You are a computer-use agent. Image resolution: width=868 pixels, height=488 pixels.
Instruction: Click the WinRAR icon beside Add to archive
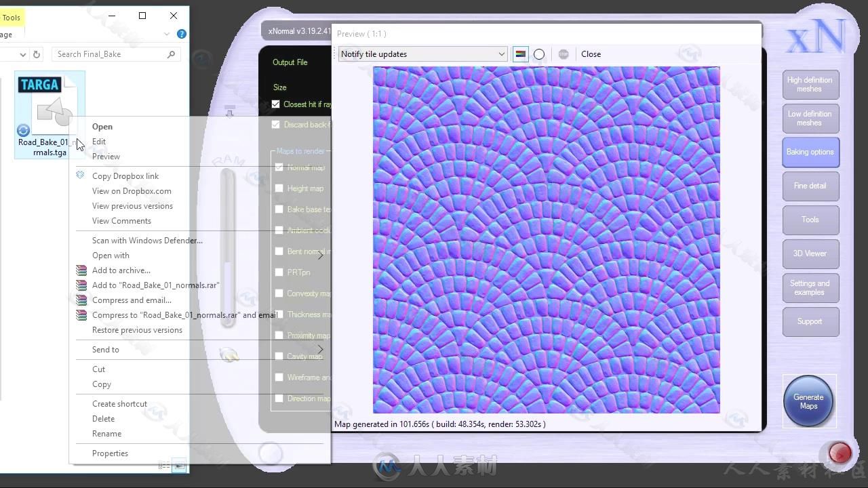(x=81, y=270)
